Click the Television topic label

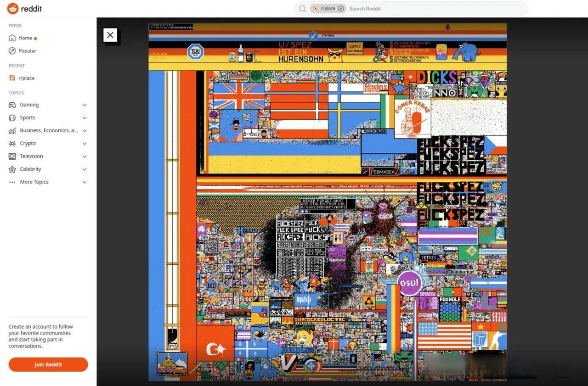(32, 157)
